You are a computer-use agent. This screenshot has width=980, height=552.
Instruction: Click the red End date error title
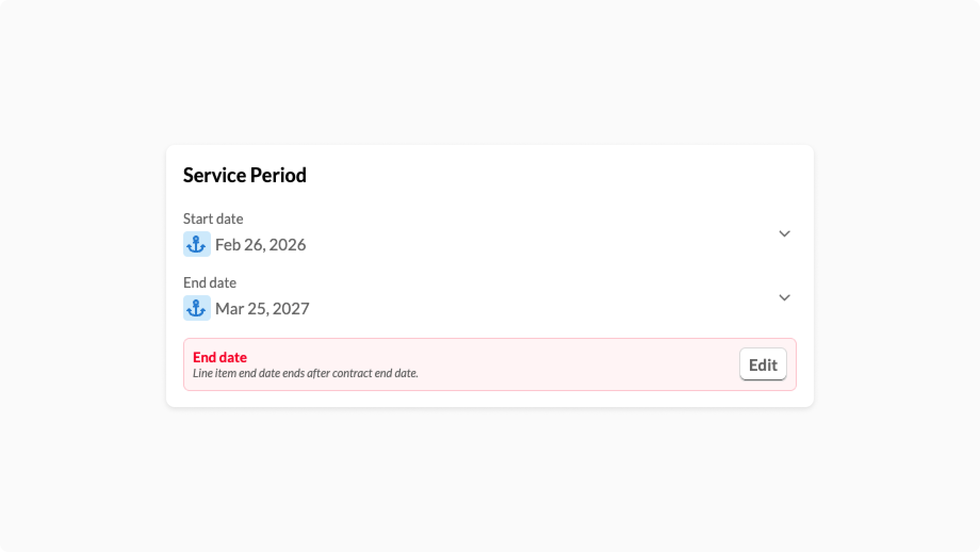[219, 357]
